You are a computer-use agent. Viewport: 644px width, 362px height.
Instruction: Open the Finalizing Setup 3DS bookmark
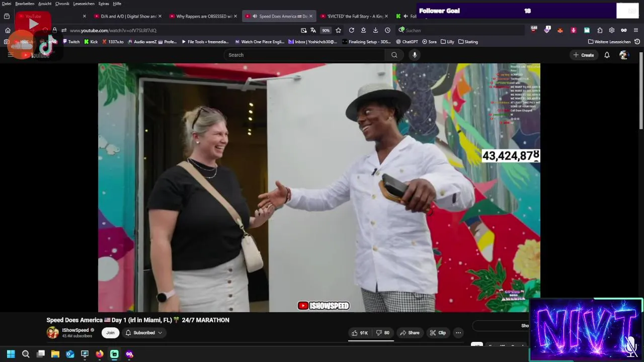tap(366, 42)
